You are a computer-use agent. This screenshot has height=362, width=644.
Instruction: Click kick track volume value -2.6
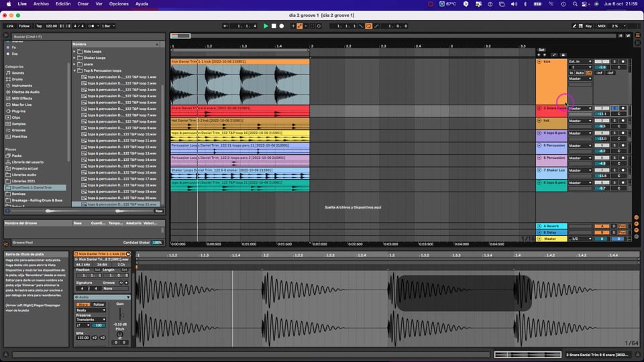coord(602,67)
